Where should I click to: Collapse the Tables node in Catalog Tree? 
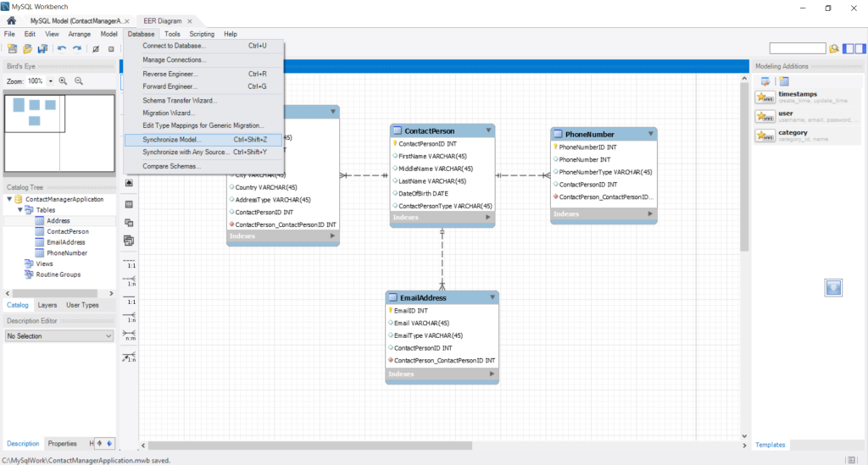tap(20, 210)
